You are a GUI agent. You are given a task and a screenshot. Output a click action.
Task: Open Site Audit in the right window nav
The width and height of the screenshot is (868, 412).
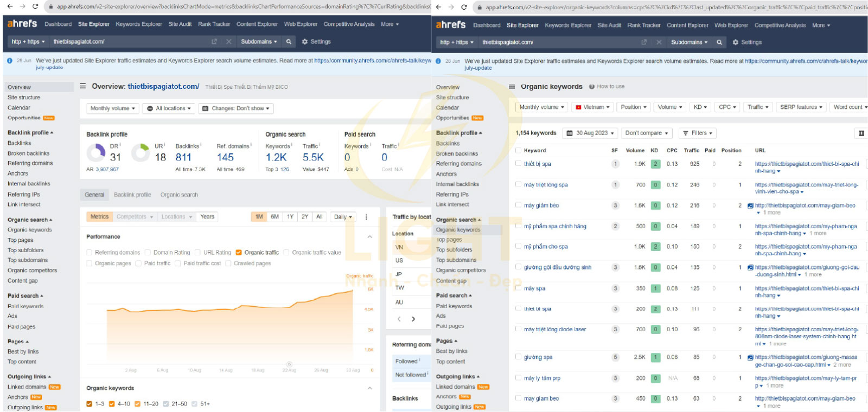pos(609,25)
